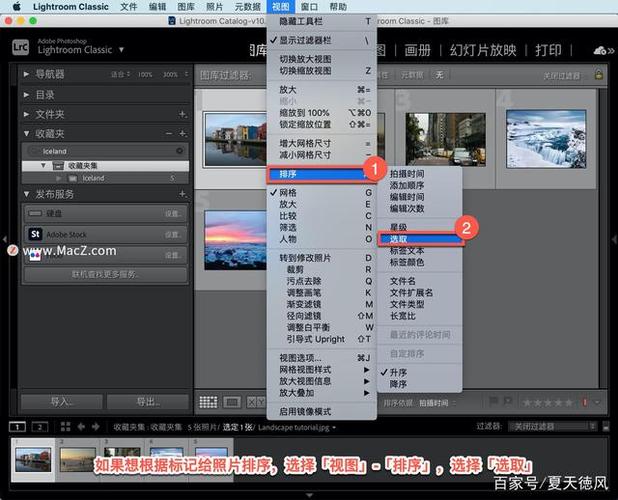The width and height of the screenshot is (618, 500).
Task: Open the 幻灯片放映 module
Action: 483,50
